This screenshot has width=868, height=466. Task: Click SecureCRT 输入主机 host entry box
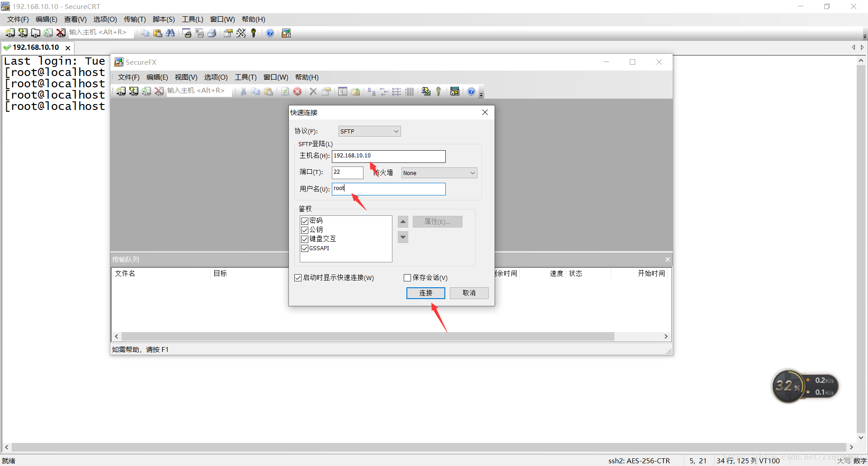click(100, 33)
